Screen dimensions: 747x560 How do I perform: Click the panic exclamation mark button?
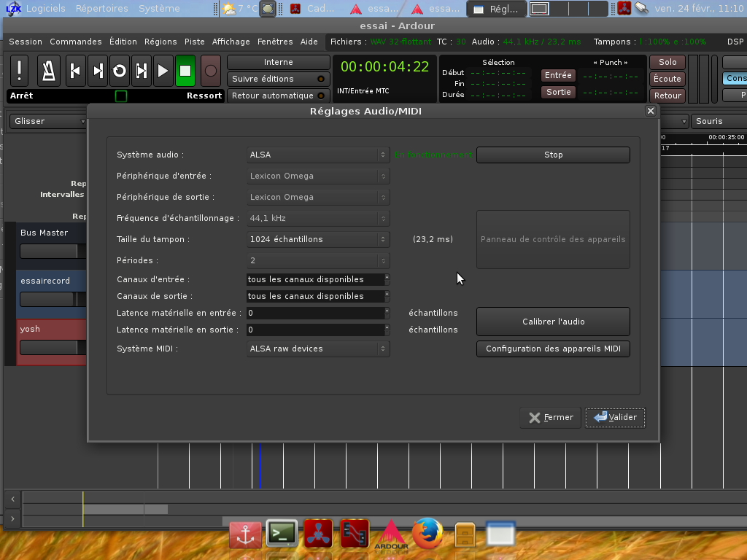tap(19, 71)
